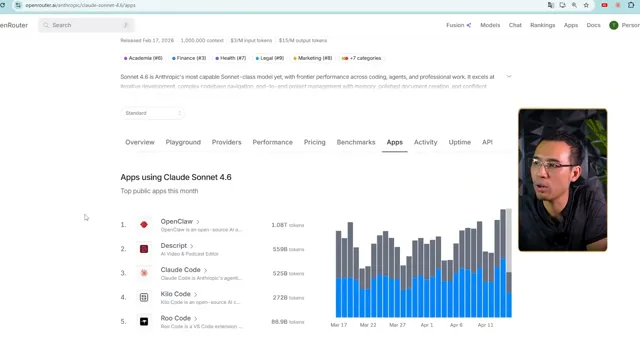Viewport: 640px width, 360px height.
Task: Click the webcam video overlay thumbnail
Action: click(x=562, y=180)
